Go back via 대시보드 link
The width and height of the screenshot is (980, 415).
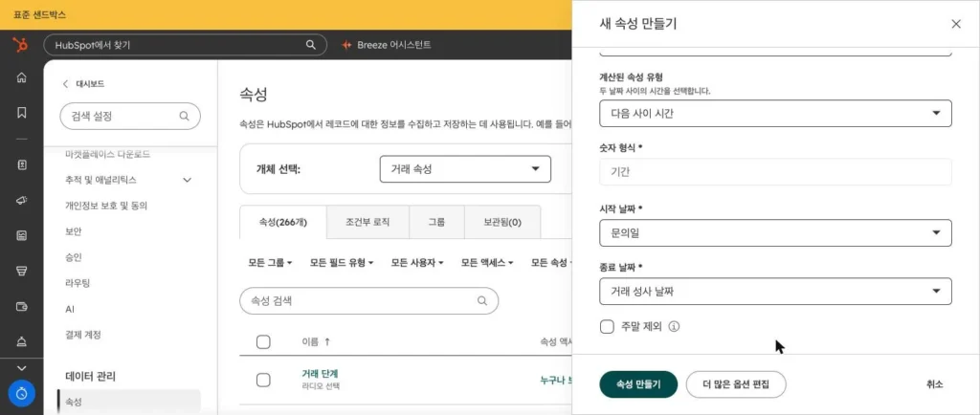click(90, 84)
